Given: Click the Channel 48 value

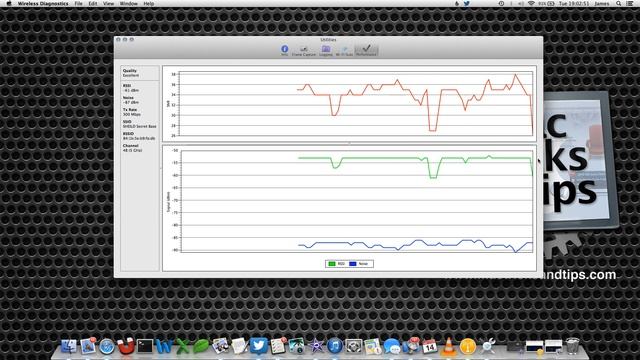Looking at the screenshot, I should click(133, 150).
